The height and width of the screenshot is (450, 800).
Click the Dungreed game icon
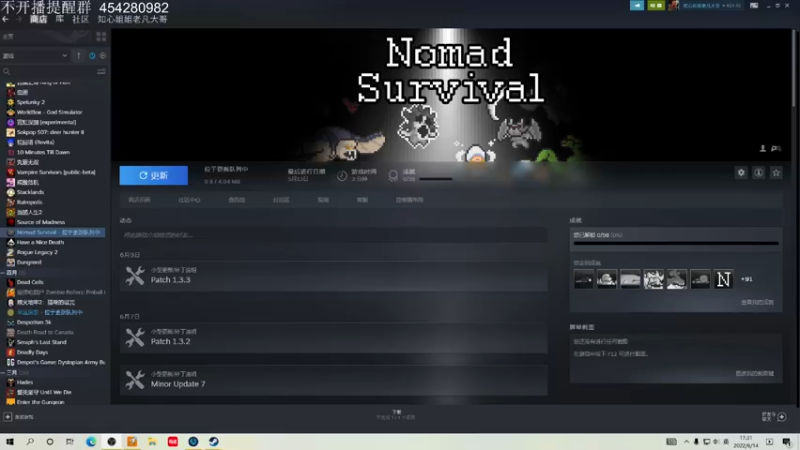click(11, 262)
